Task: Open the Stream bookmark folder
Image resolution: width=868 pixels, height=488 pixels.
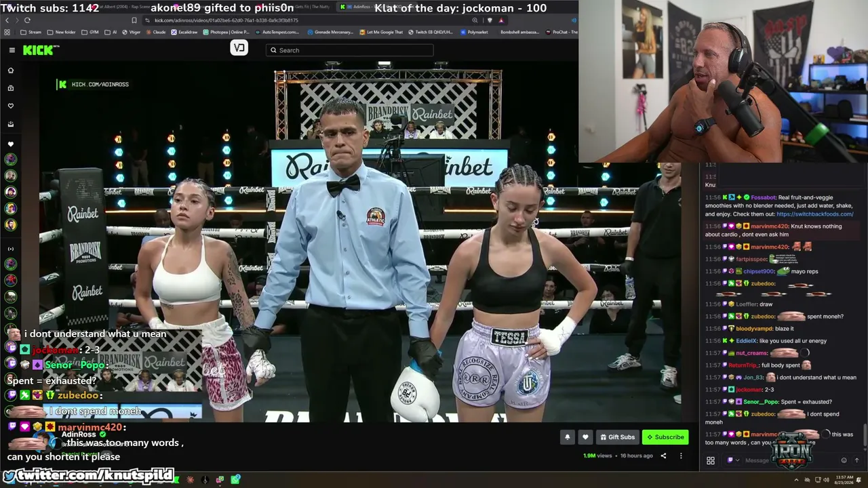Action: click(x=31, y=32)
